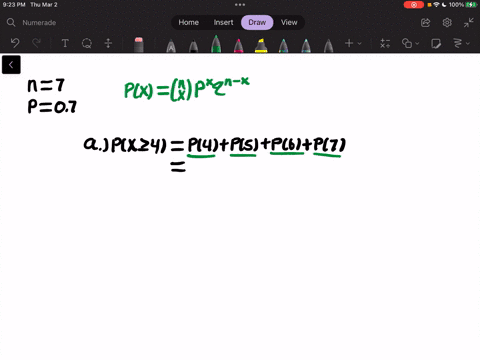480x360 pixels.
Task: Open the settings gear icon
Action: pos(447,23)
